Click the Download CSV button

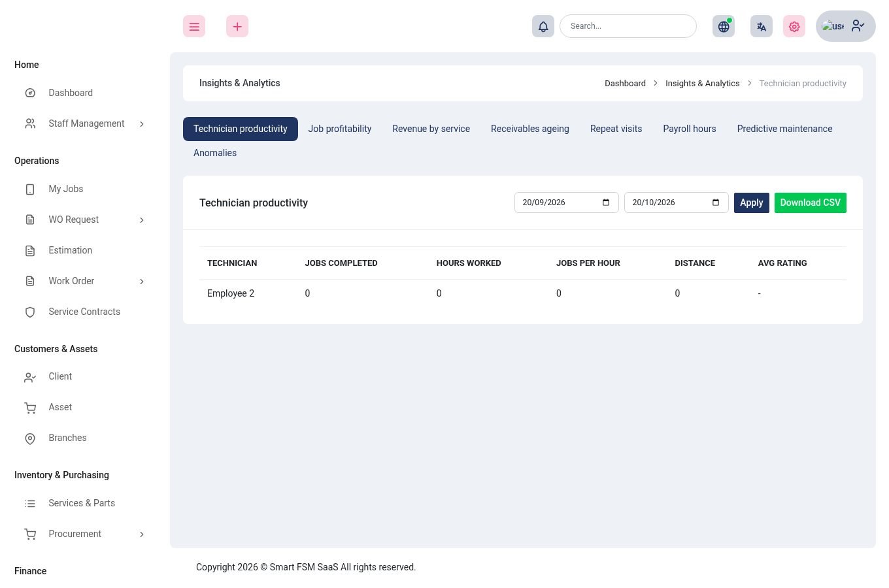811,203
